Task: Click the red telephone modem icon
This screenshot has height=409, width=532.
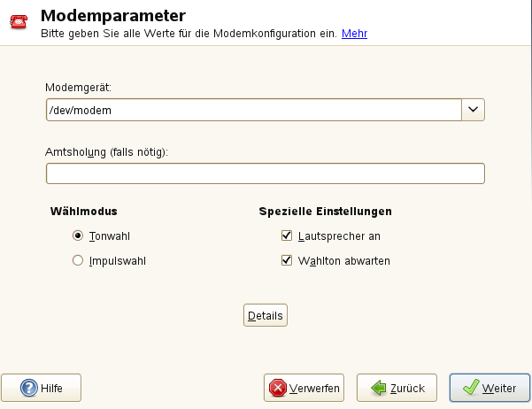Action: [18, 22]
